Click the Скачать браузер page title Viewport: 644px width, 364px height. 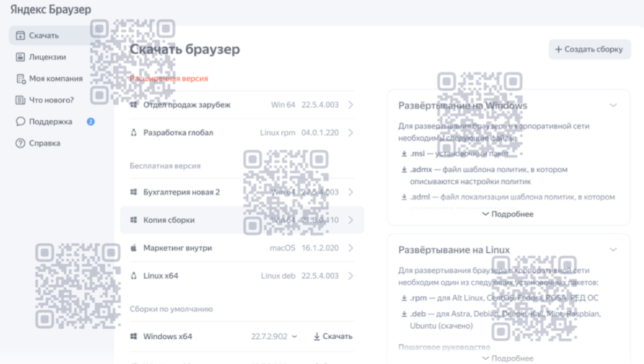[x=185, y=49]
